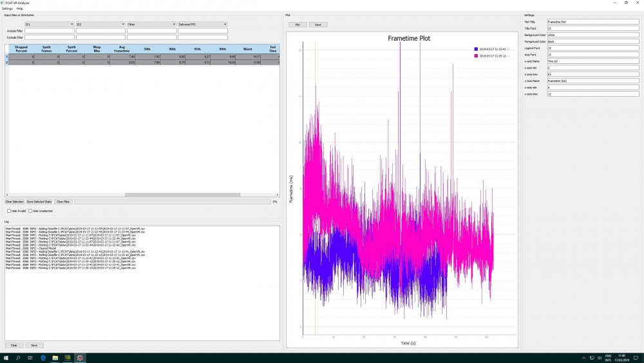Open the Settings menu
This screenshot has height=363, width=644.
pyautogui.click(x=7, y=8)
